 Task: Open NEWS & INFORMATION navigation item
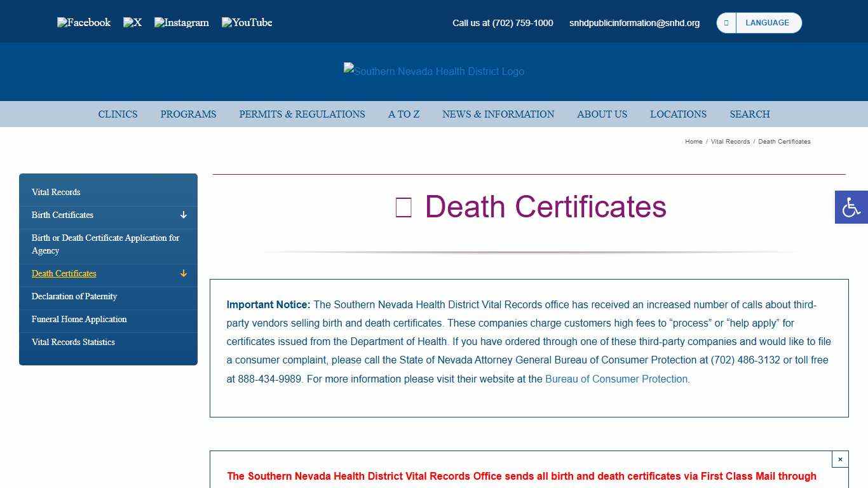click(x=498, y=114)
